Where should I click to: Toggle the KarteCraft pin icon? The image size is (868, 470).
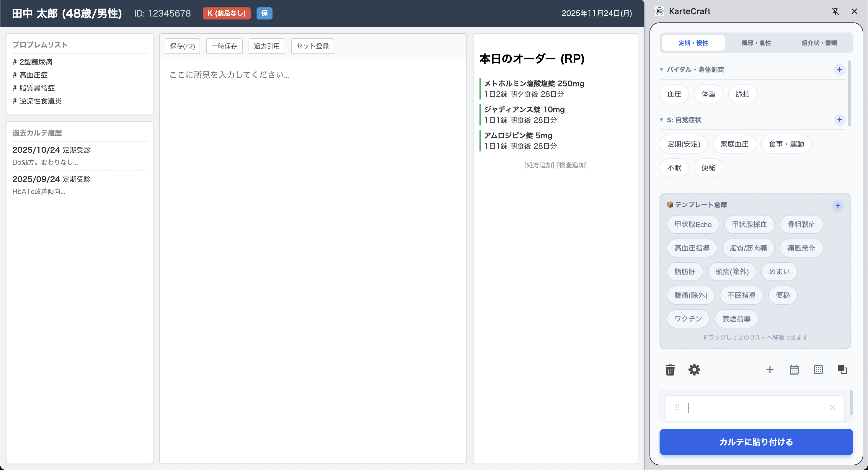[x=835, y=12]
